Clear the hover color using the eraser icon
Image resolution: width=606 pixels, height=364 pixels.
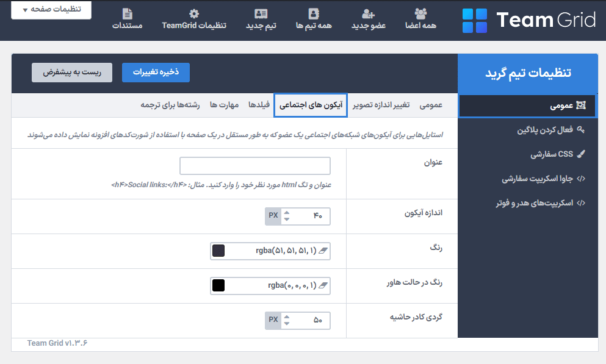[x=323, y=285]
